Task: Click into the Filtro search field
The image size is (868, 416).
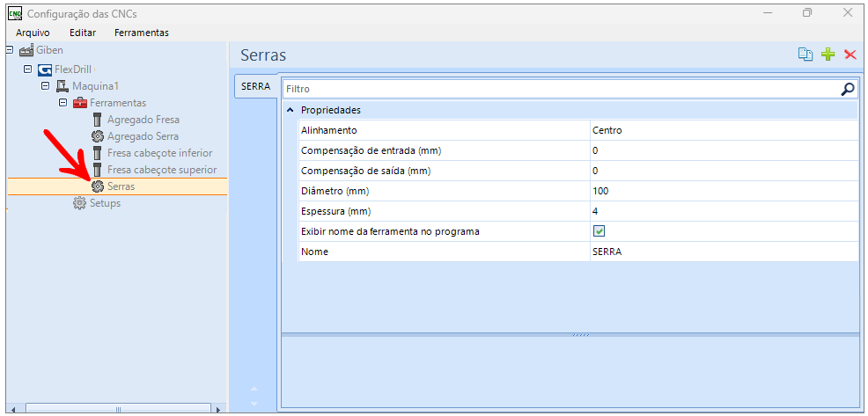Action: coord(555,89)
